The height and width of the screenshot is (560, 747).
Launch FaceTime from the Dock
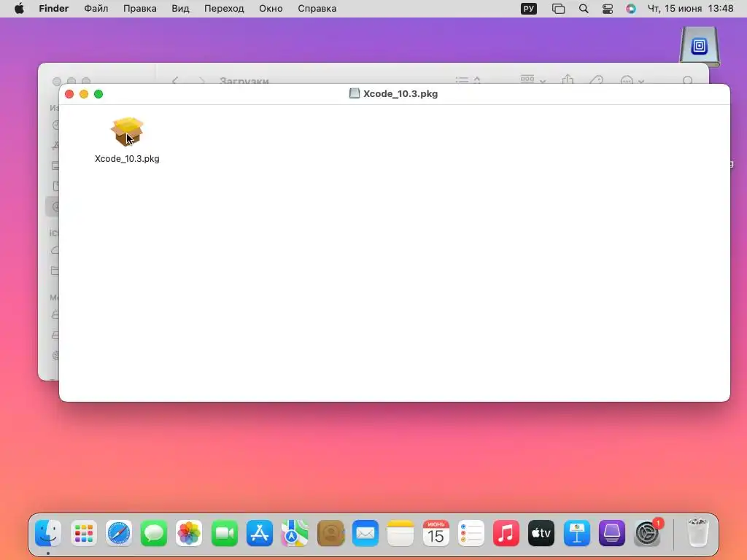[225, 533]
